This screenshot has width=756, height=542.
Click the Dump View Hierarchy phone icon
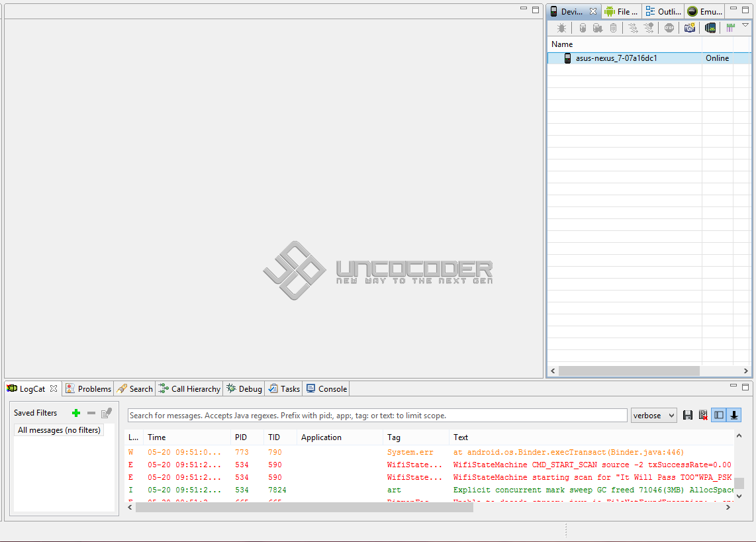(x=710, y=28)
